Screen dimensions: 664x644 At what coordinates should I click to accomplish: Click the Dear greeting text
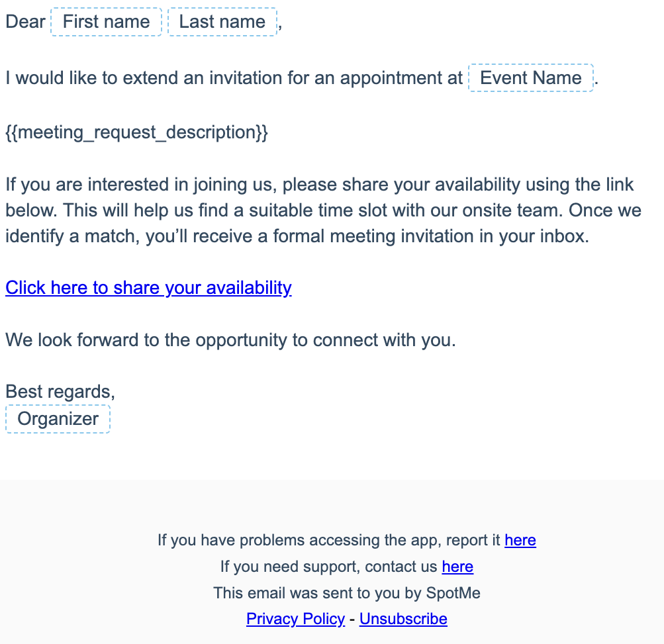click(25, 22)
